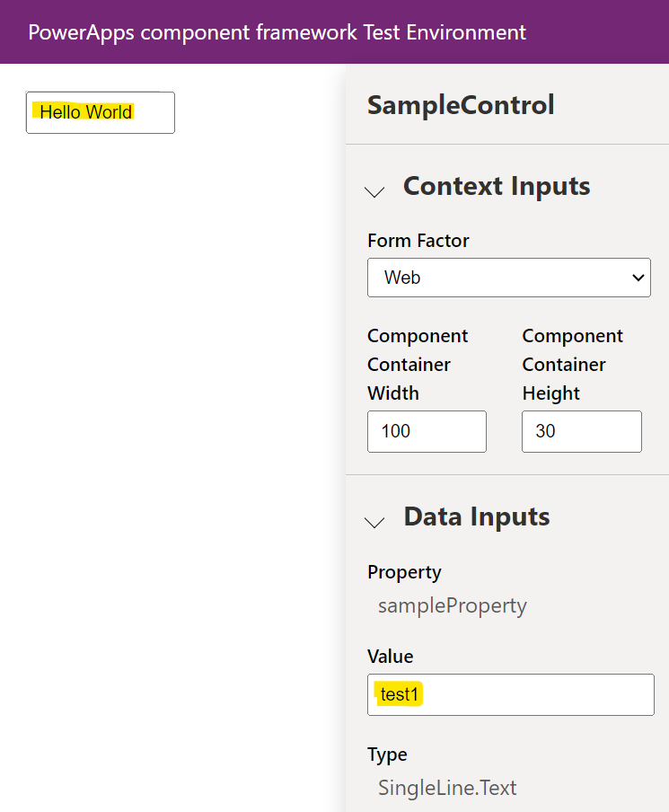Collapse the Data Inputs chevron arrow
669x812 pixels.
(374, 521)
